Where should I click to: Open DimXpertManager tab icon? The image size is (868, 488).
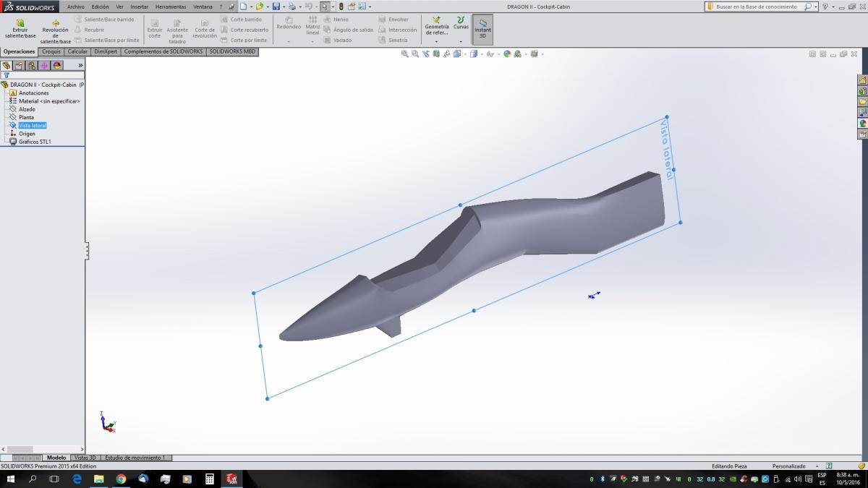pyautogui.click(x=44, y=65)
